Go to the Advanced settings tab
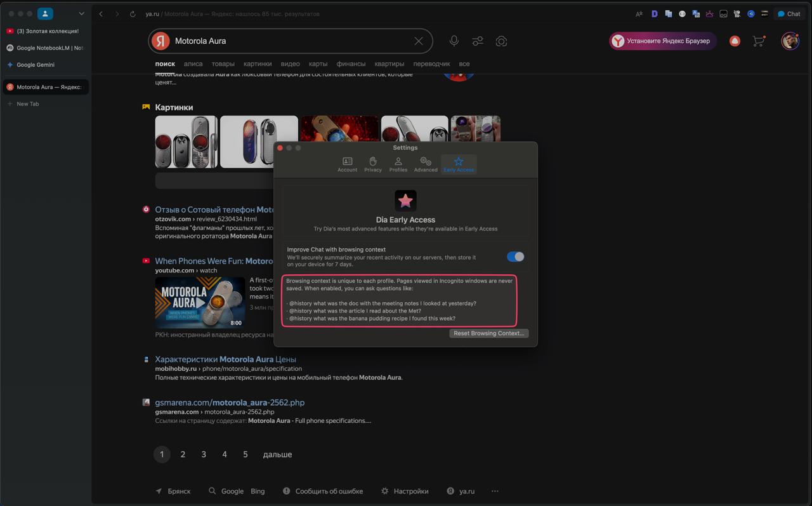This screenshot has height=506, width=812. (x=426, y=164)
